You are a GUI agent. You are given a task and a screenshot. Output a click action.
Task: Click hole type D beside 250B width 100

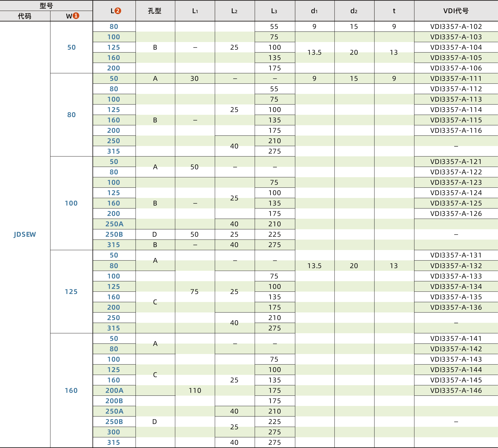[155, 234]
